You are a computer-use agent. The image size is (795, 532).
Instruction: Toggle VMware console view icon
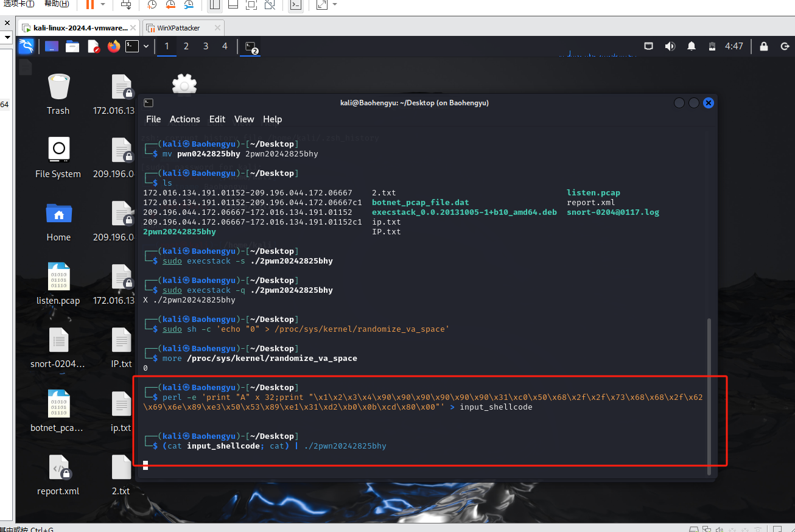(295, 5)
